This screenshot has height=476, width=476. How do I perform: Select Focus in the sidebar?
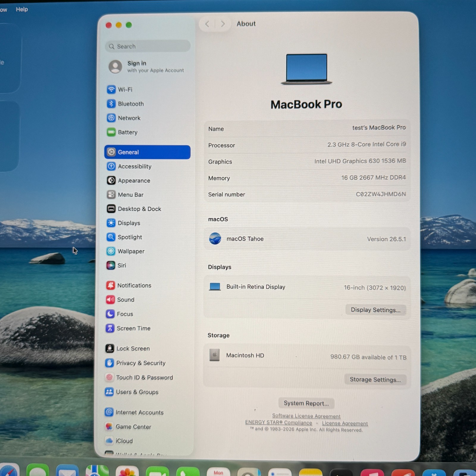coord(147,314)
